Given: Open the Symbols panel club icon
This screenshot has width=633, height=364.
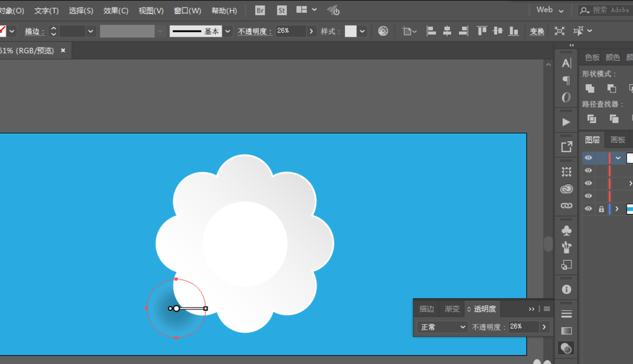Looking at the screenshot, I should point(567,230).
